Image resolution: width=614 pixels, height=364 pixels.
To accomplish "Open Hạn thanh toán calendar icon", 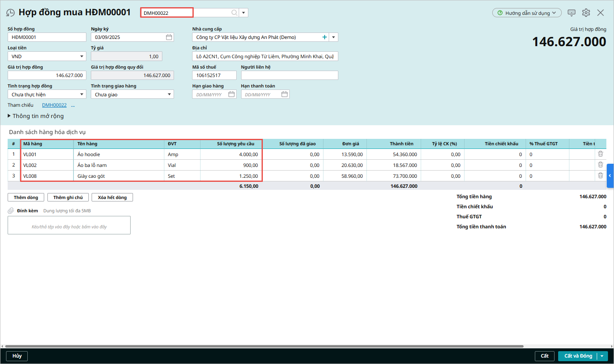I will coord(284,94).
